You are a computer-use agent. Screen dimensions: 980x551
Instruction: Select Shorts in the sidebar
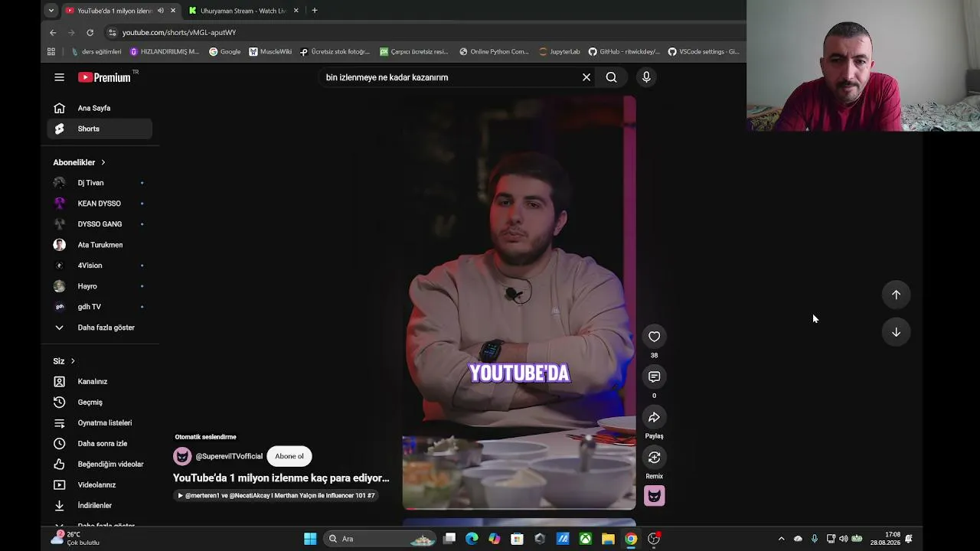coord(100,129)
